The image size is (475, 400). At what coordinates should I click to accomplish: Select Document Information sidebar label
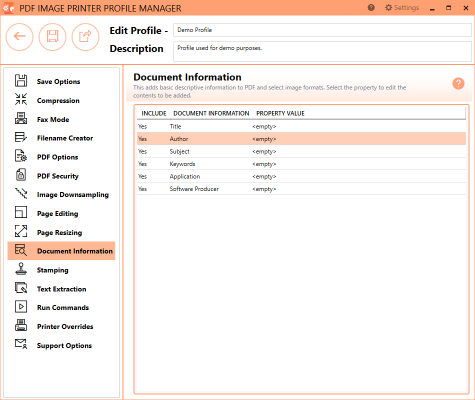(x=75, y=251)
